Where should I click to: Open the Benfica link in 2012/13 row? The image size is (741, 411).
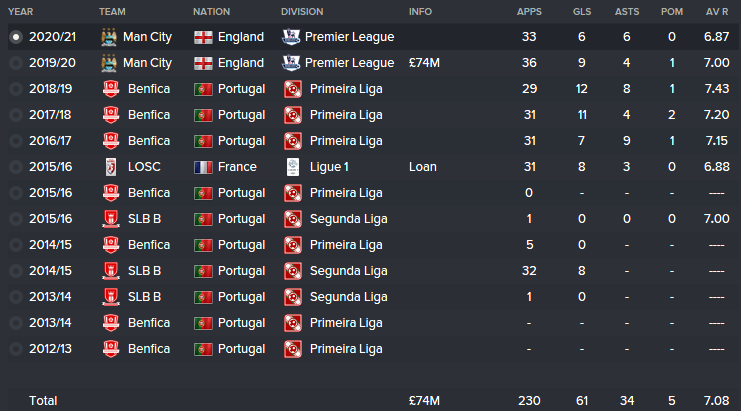point(149,349)
